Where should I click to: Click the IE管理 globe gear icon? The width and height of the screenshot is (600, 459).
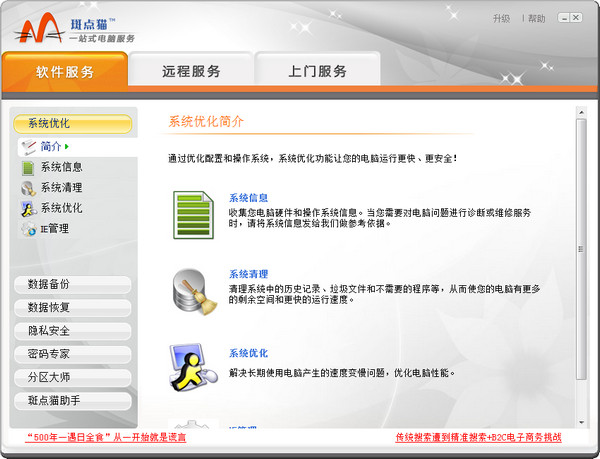coord(29,230)
